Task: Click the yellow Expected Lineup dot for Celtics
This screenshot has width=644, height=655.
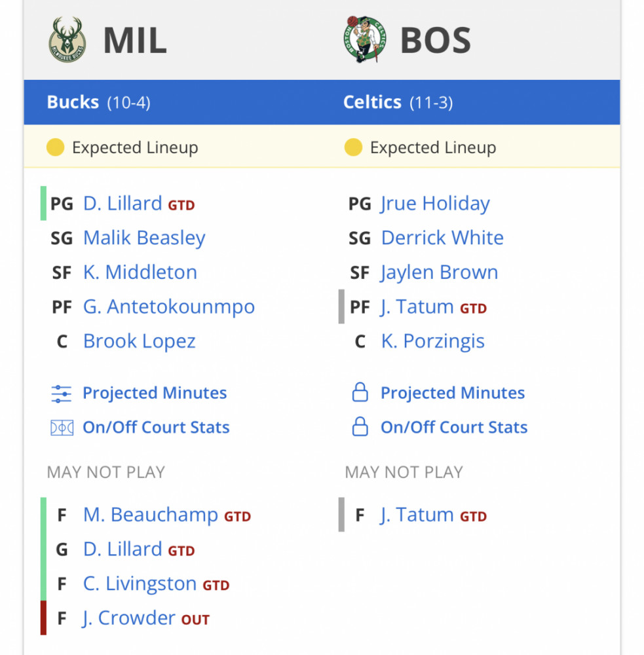Action: [x=353, y=147]
